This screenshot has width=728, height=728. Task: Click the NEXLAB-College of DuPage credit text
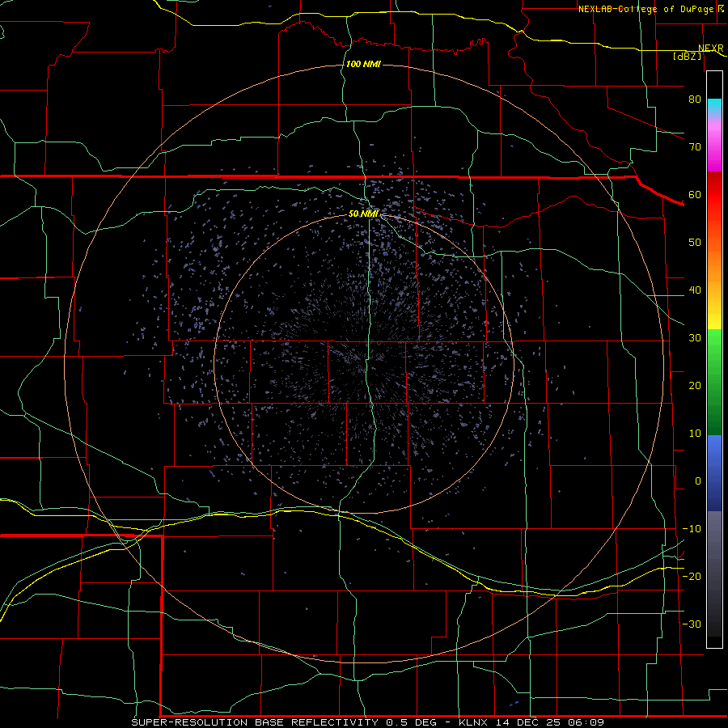[x=645, y=9]
